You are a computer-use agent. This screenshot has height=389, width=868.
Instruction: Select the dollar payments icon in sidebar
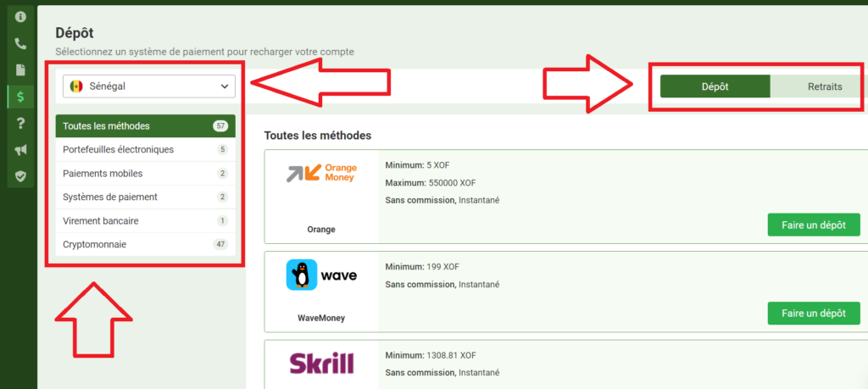20,97
